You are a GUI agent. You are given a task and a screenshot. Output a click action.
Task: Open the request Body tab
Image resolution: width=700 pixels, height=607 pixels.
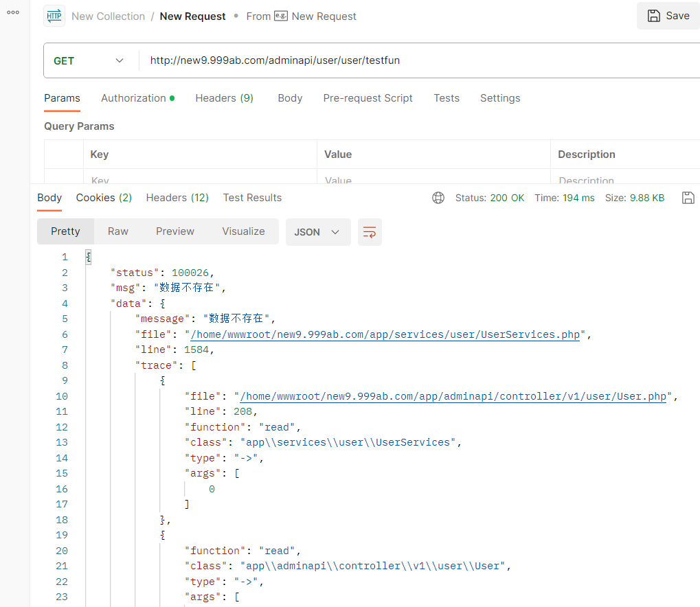tap(290, 98)
